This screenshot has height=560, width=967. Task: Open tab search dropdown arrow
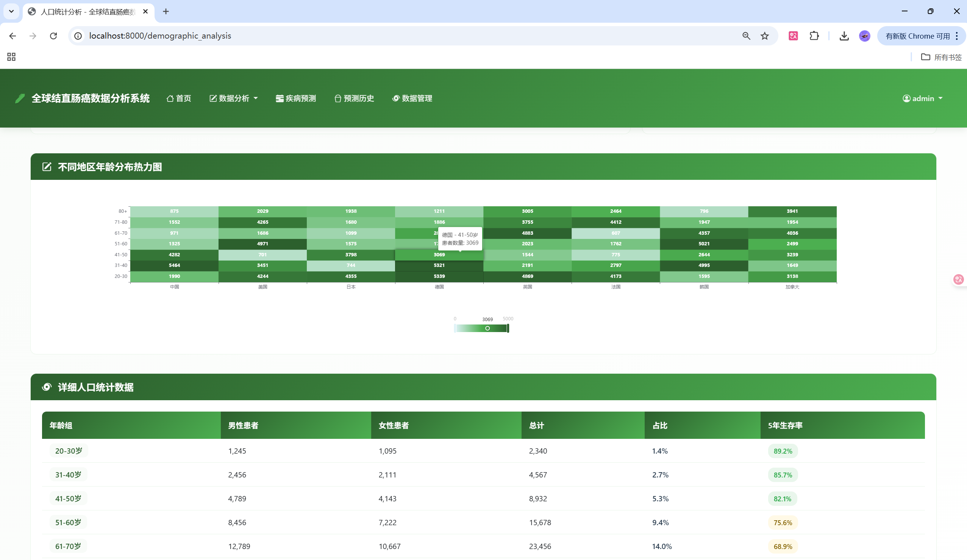pos(11,11)
